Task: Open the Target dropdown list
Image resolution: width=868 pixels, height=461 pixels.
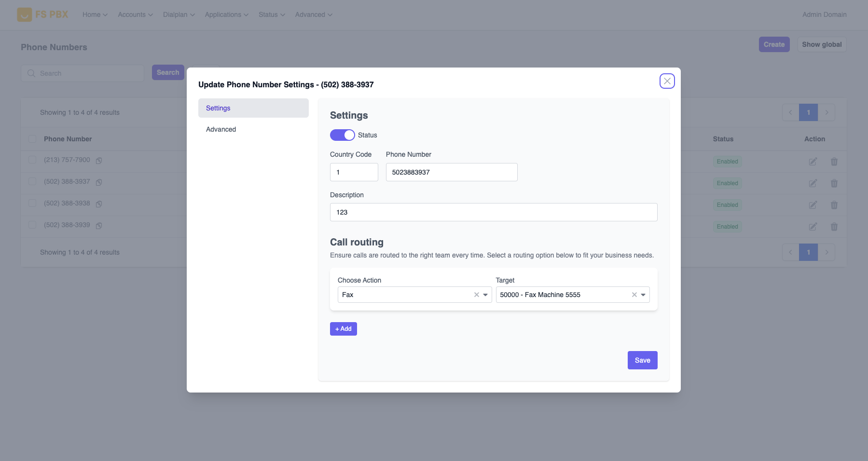Action: click(x=643, y=295)
